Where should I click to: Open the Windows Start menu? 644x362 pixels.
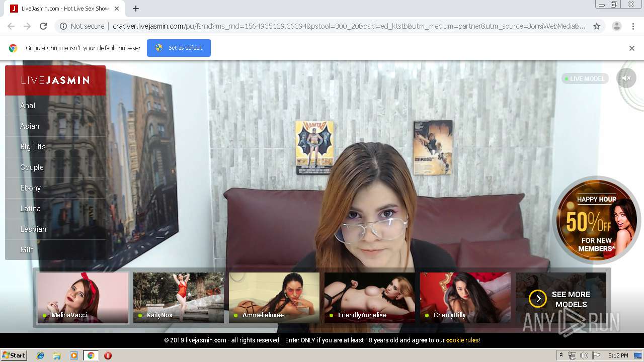tap(14, 355)
